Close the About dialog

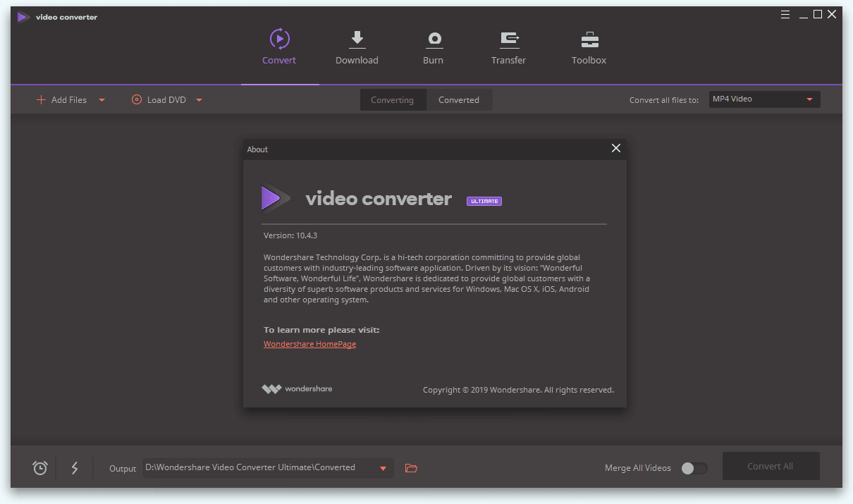point(616,148)
